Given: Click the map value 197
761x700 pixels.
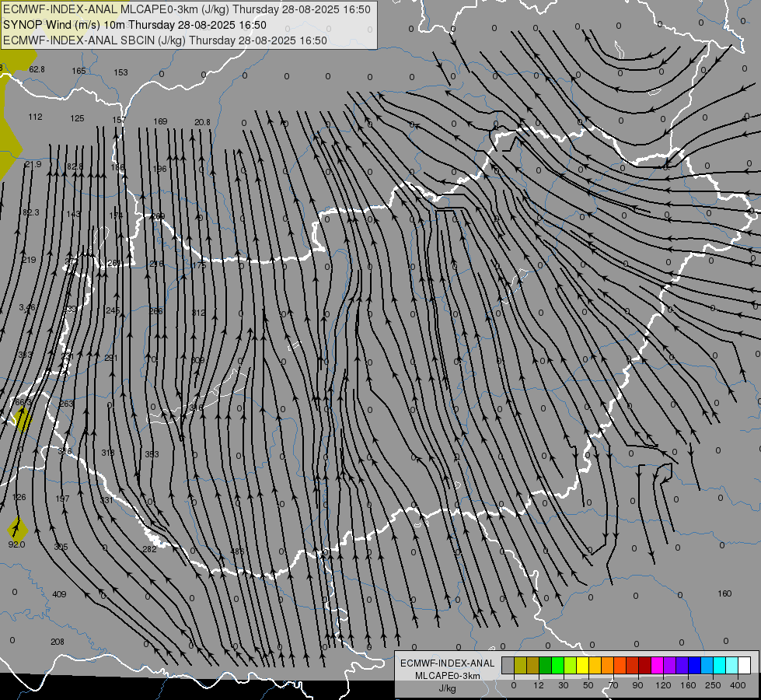Looking at the screenshot, I should pyautogui.click(x=63, y=499).
